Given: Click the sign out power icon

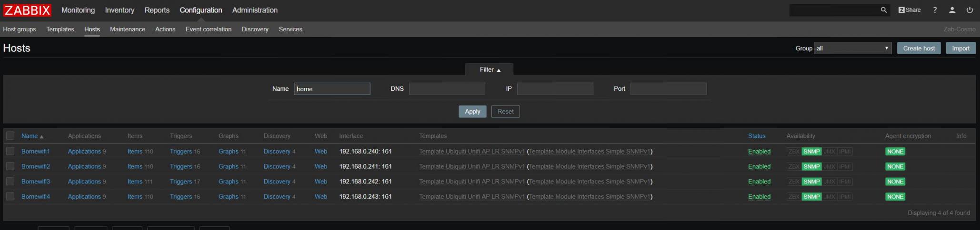Looking at the screenshot, I should [x=970, y=10].
